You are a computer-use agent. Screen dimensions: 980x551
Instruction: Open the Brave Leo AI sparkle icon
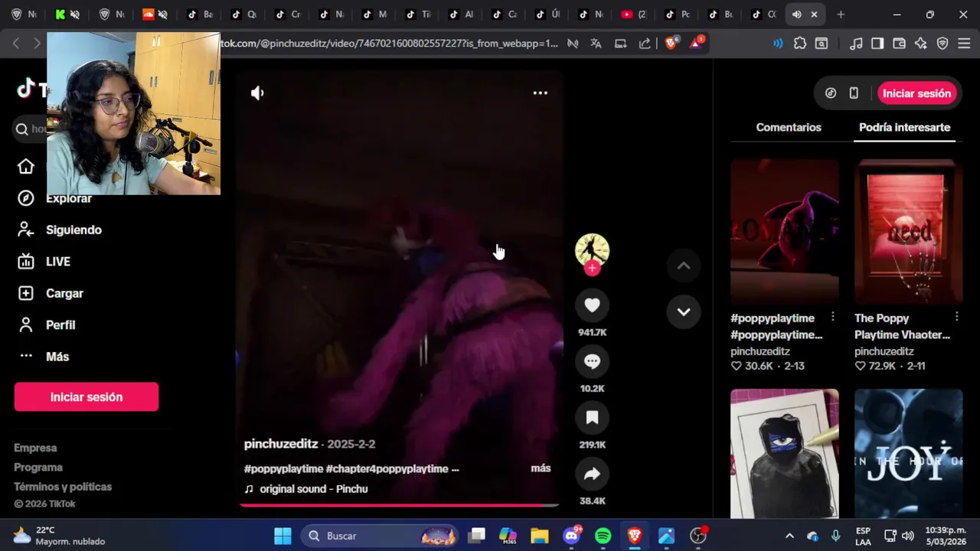click(x=921, y=44)
